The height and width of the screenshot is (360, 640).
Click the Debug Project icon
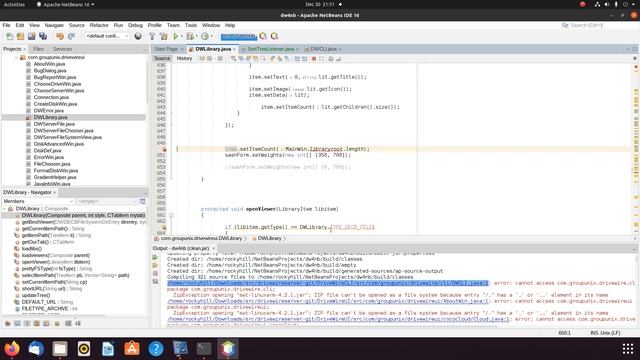190,36
